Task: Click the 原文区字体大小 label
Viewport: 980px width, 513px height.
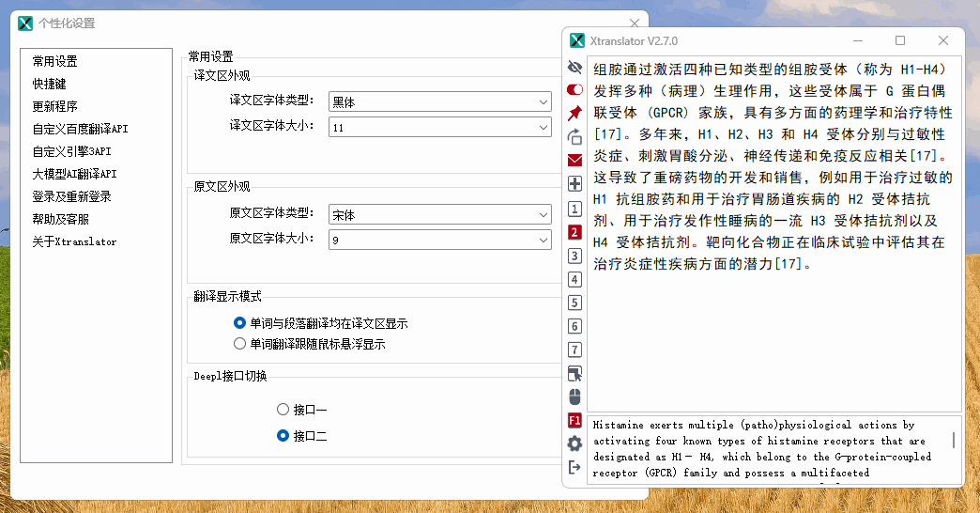Action: 271,239
